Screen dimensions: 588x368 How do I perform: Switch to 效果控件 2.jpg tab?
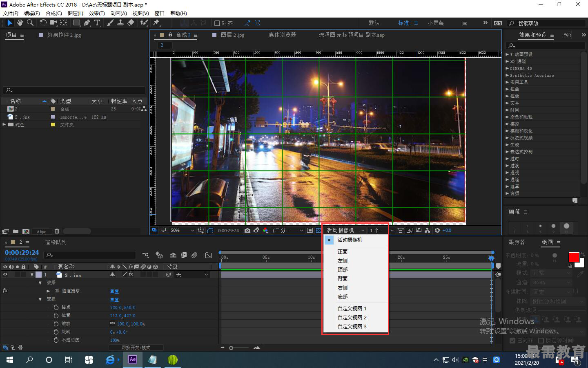pyautogui.click(x=64, y=35)
